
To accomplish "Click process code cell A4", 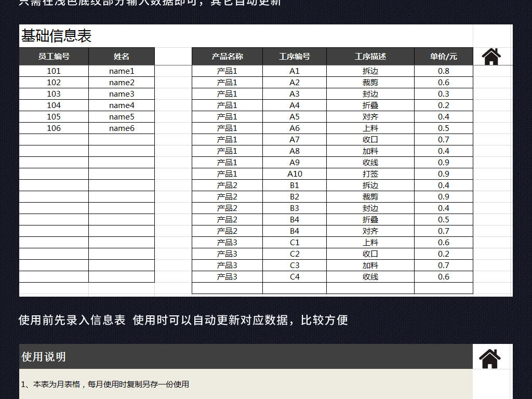I will [295, 105].
